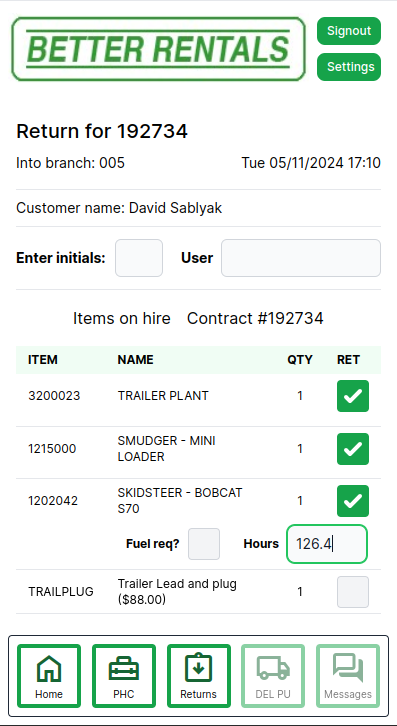This screenshot has width=397, height=726.
Task: Open Messages chat bubbles icon
Action: [x=348, y=676]
